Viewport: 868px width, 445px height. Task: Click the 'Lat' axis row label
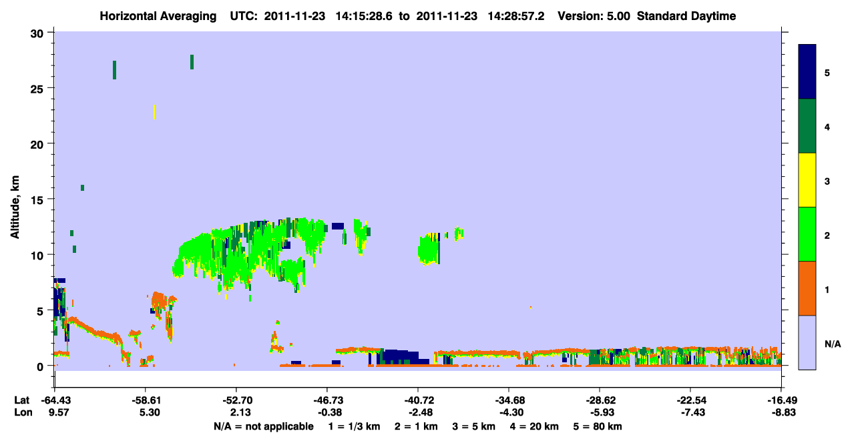click(x=21, y=400)
